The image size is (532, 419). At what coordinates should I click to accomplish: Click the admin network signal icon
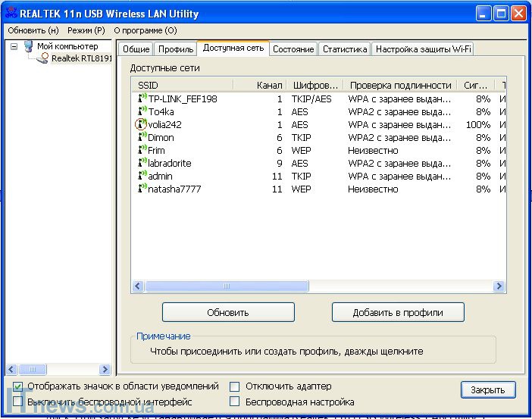click(x=142, y=175)
